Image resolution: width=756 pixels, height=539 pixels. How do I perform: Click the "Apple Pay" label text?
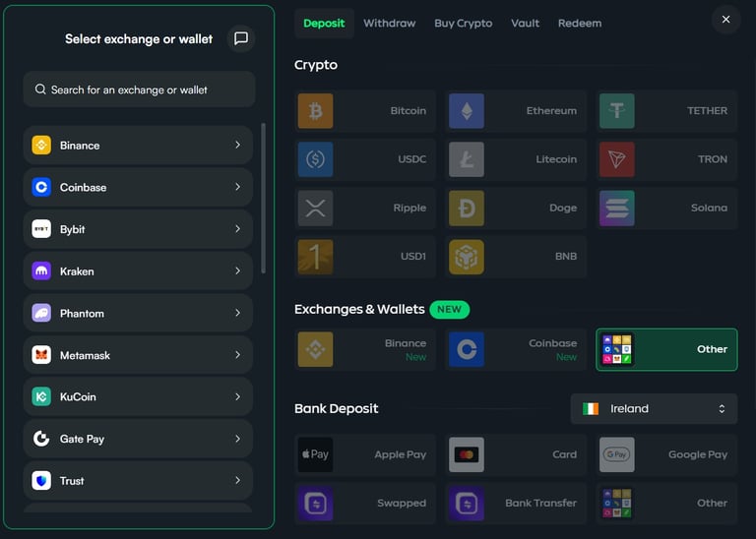coord(401,454)
